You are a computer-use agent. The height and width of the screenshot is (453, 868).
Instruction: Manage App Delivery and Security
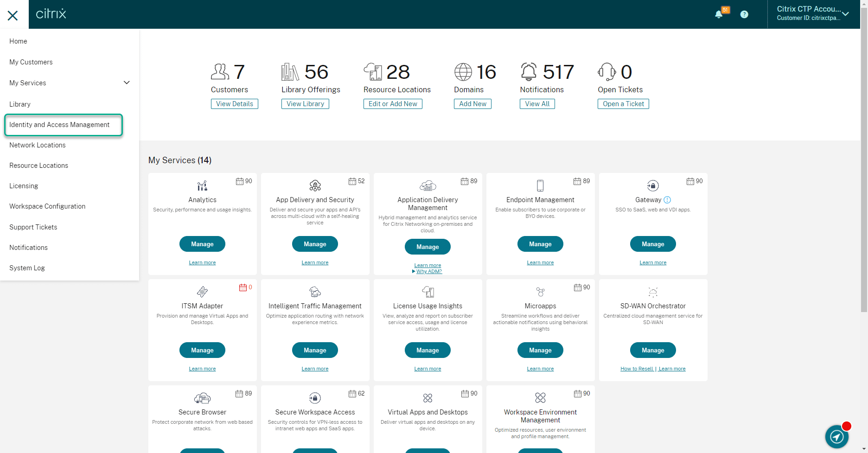click(315, 244)
